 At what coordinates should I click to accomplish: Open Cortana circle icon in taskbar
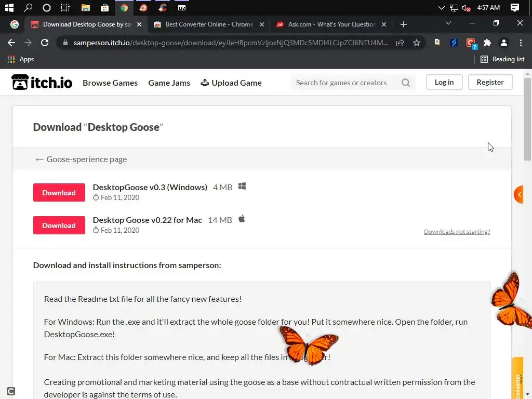tap(47, 7)
